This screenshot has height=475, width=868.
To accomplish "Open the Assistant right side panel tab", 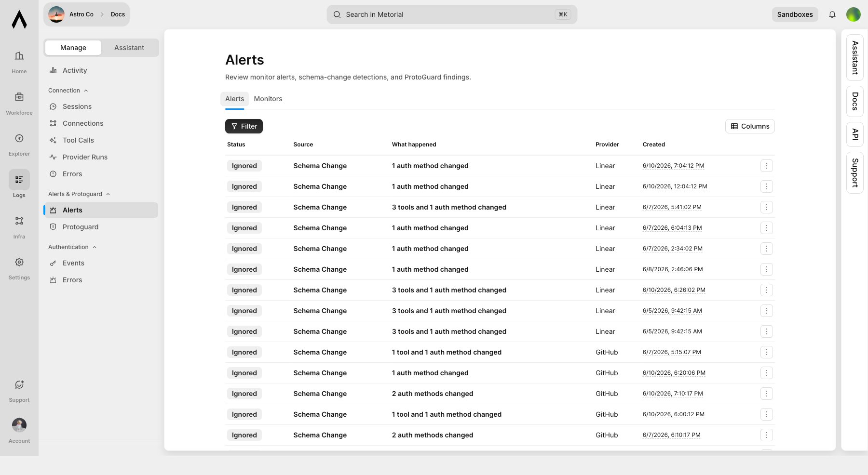I will click(855, 57).
